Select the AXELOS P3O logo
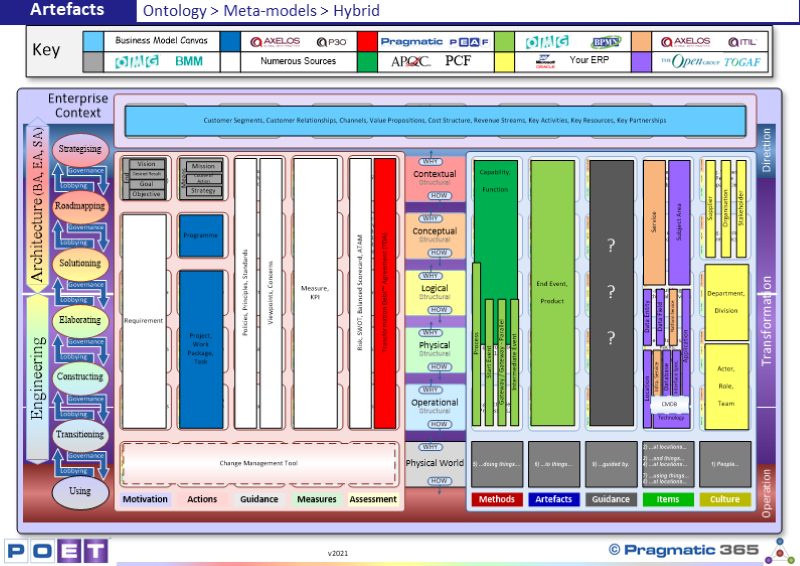The image size is (800, 566). click(x=298, y=41)
